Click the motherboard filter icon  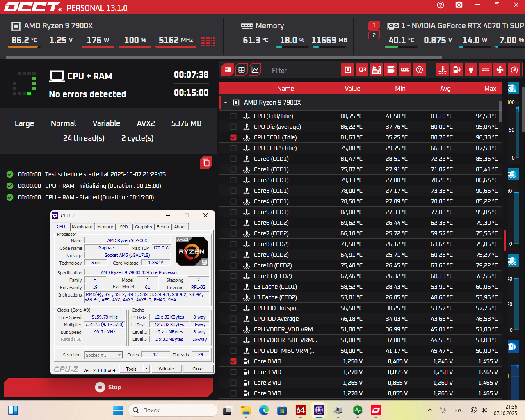click(377, 70)
